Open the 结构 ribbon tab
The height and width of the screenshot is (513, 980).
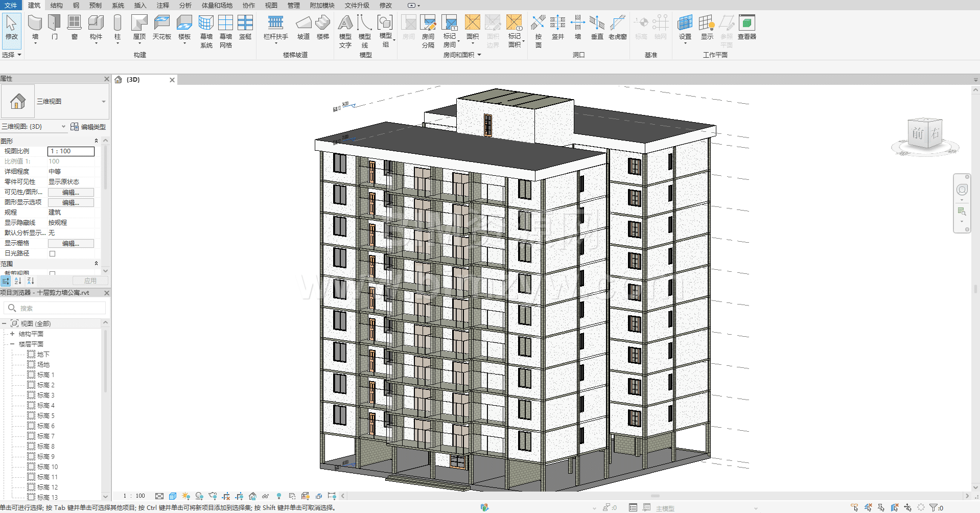pyautogui.click(x=57, y=5)
